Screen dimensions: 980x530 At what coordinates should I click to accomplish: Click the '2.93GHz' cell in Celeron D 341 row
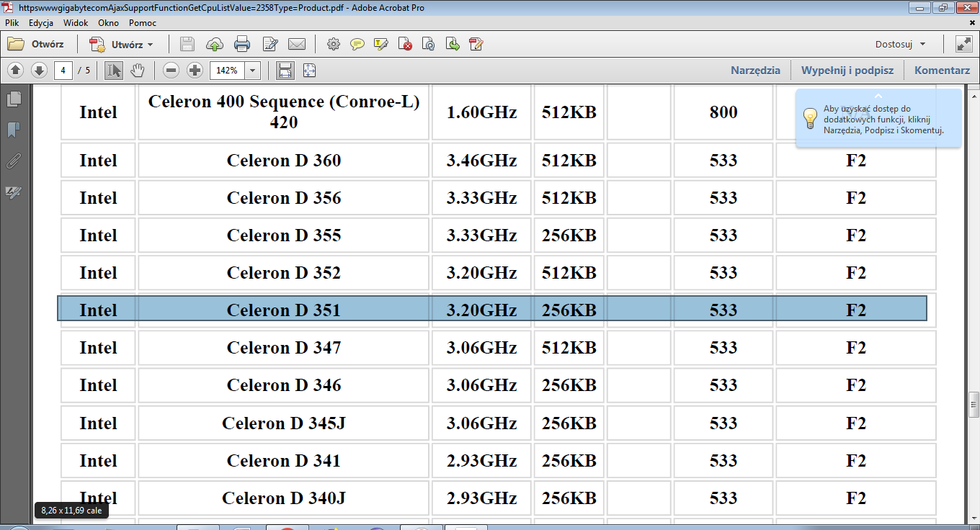481,460
